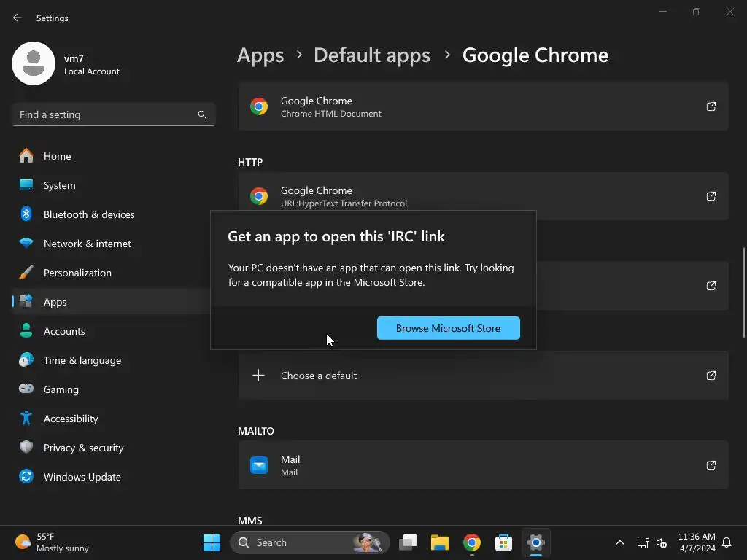Viewport: 747px width, 560px height.
Task: Open the Windows Start menu
Action: (x=212, y=542)
